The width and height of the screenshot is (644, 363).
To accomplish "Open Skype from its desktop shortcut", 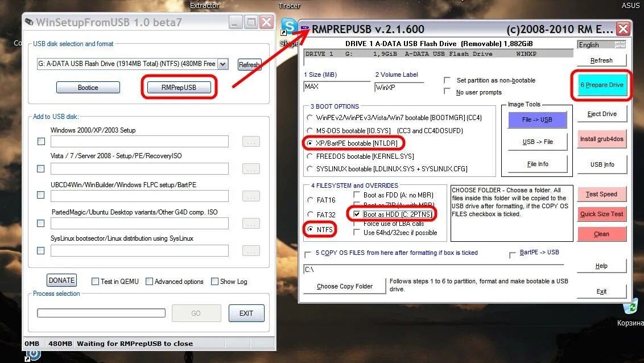I will click(288, 26).
